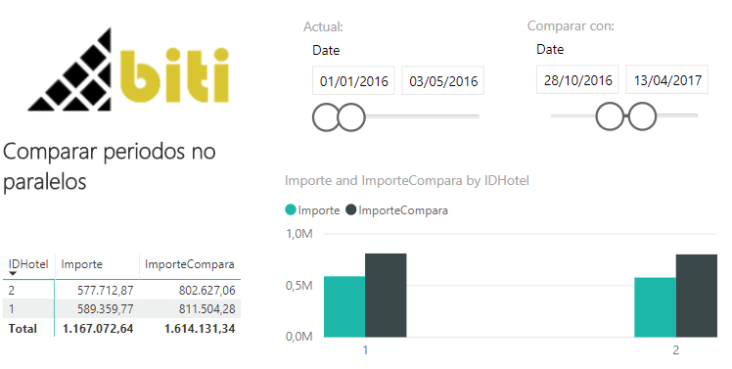Click the sort arrow under IDHotel header
Screen dimensions: 732x369
coord(13,274)
